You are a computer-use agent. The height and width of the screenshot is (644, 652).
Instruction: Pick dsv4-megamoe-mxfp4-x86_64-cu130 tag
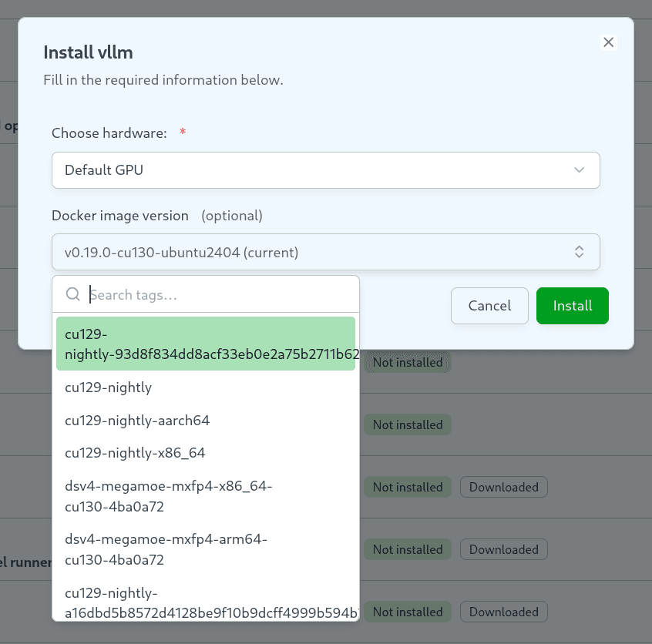[x=206, y=496]
